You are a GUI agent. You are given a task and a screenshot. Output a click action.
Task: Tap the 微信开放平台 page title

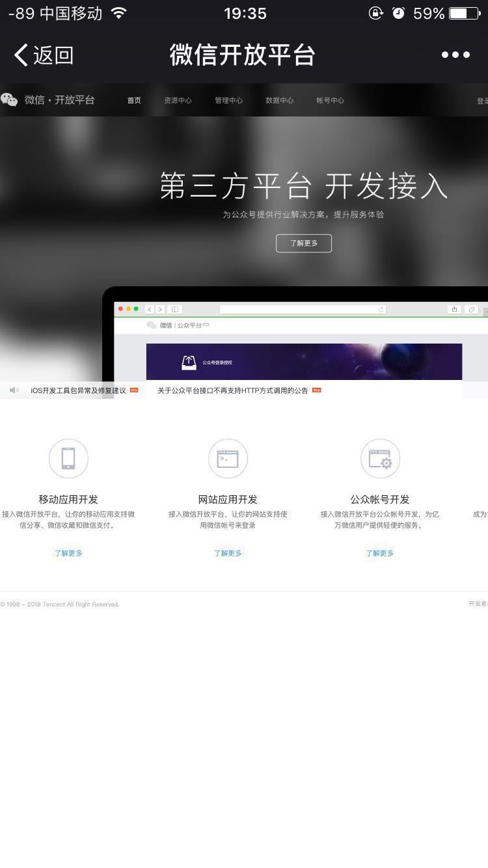coord(243,55)
